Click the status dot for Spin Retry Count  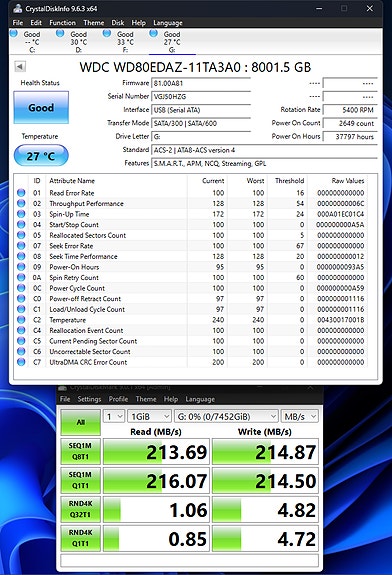tap(21, 277)
